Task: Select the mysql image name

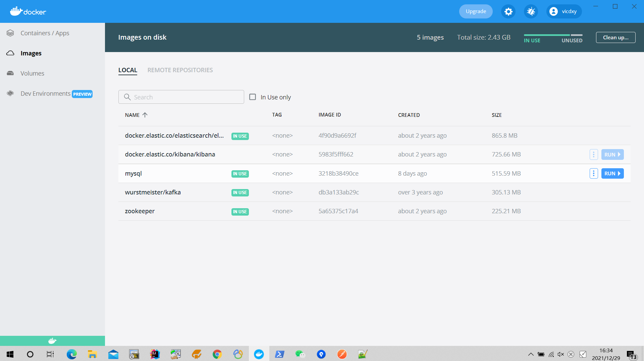Action: 133,174
